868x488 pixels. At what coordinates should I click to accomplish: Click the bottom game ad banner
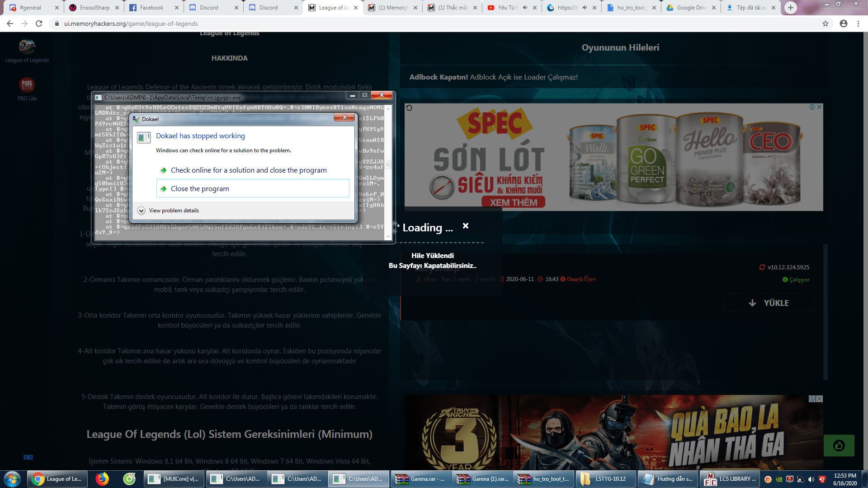(613, 432)
